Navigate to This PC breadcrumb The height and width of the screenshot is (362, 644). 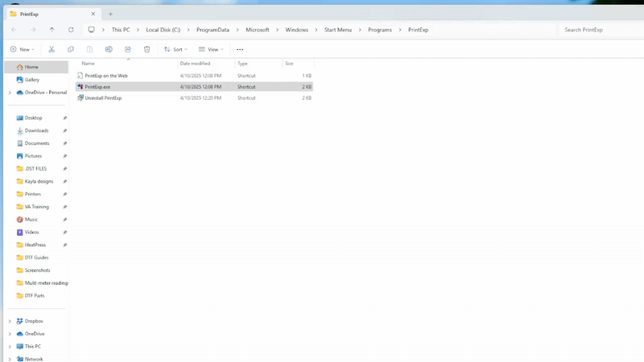(x=121, y=30)
